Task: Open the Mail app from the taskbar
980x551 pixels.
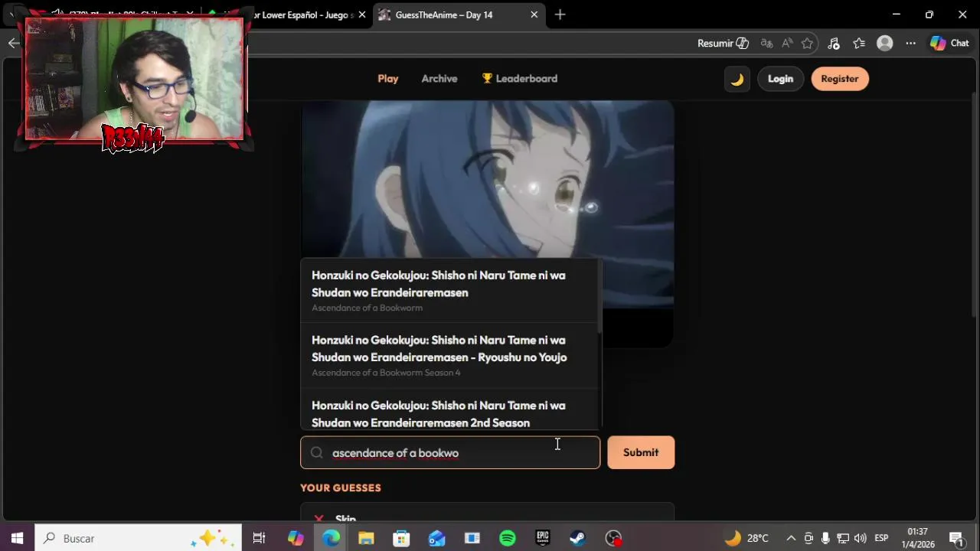Action: tap(436, 538)
